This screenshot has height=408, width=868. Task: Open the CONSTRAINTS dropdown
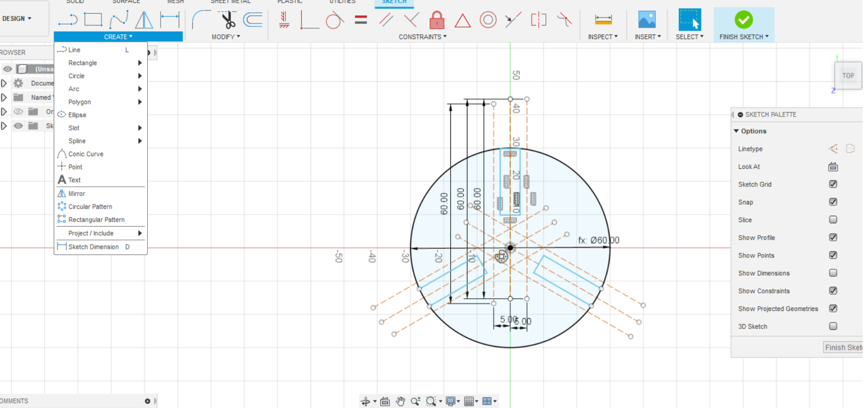pyautogui.click(x=422, y=37)
